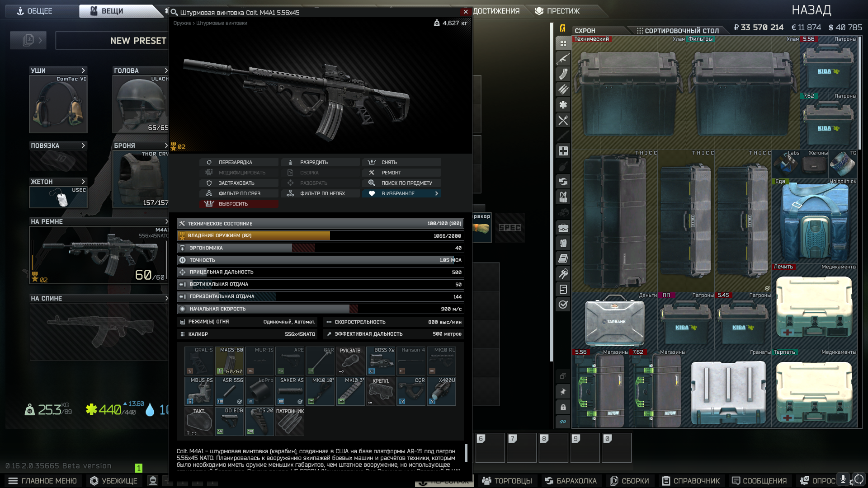Click ЭРГОНОМИКА stat bar
This screenshot has height=488, width=868.
click(x=321, y=248)
